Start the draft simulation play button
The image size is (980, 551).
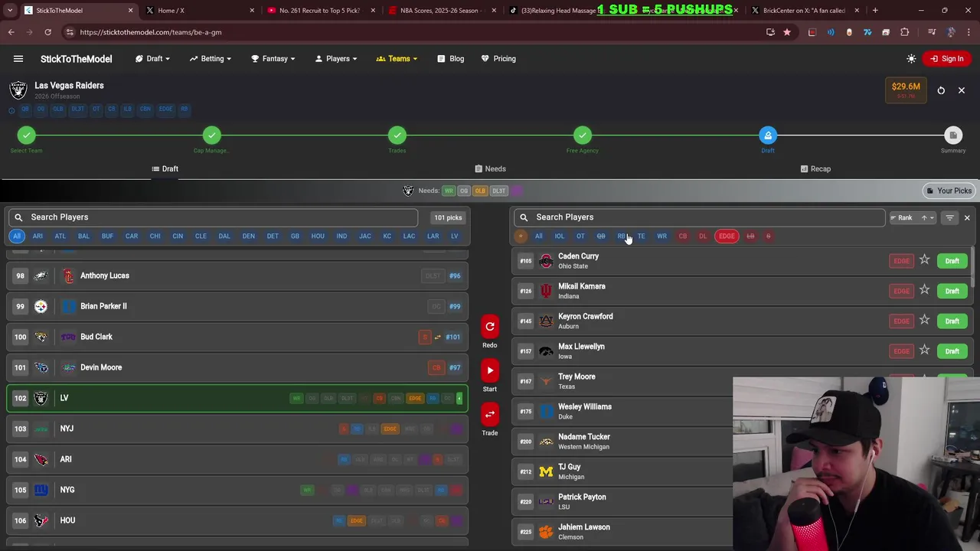pyautogui.click(x=490, y=370)
